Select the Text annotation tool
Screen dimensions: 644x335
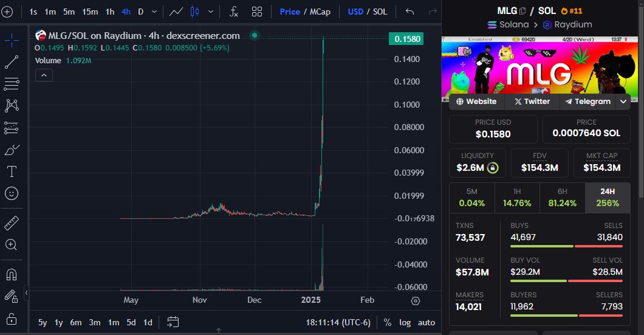tap(12, 171)
